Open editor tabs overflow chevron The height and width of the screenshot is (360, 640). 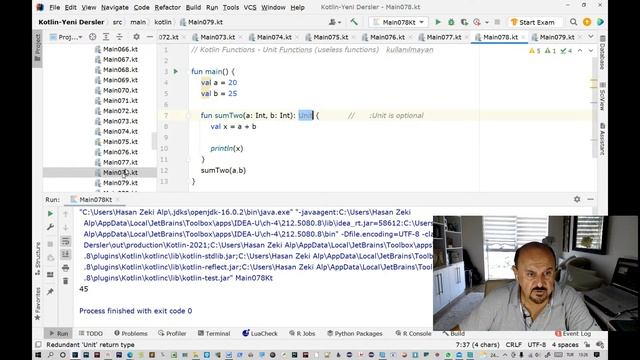(x=591, y=37)
